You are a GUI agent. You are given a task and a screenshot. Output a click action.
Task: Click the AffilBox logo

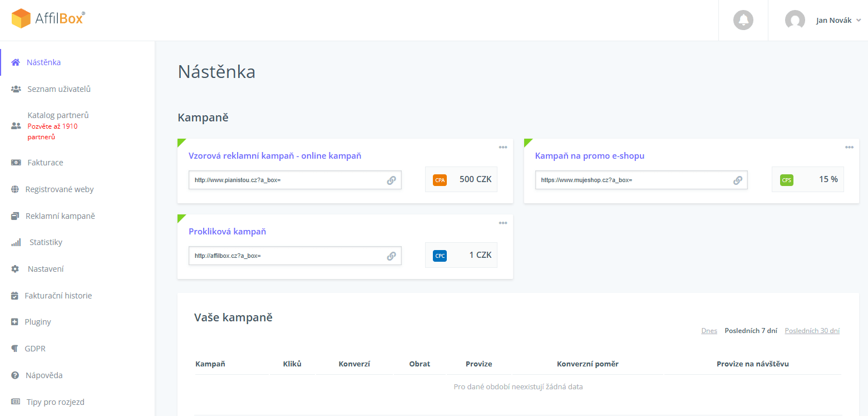click(48, 18)
